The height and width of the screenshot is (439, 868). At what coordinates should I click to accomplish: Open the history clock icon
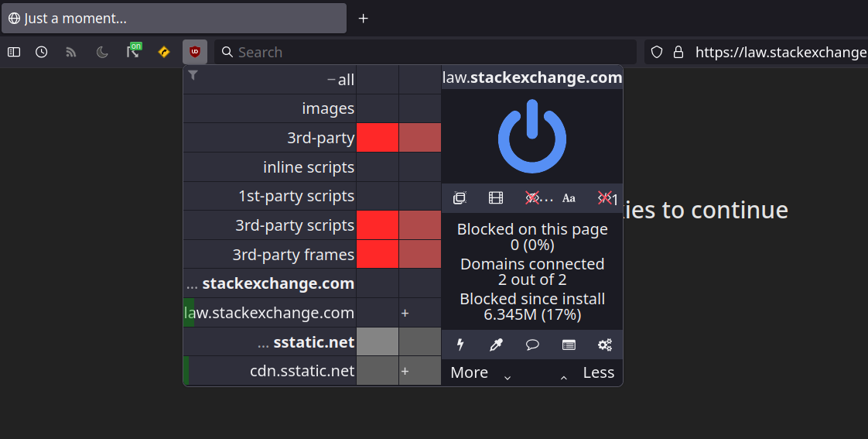[x=42, y=52]
